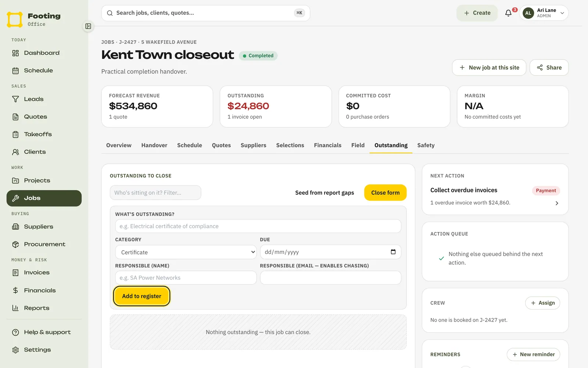The width and height of the screenshot is (588, 368).
Task: Open notifications bell
Action: [x=509, y=13]
